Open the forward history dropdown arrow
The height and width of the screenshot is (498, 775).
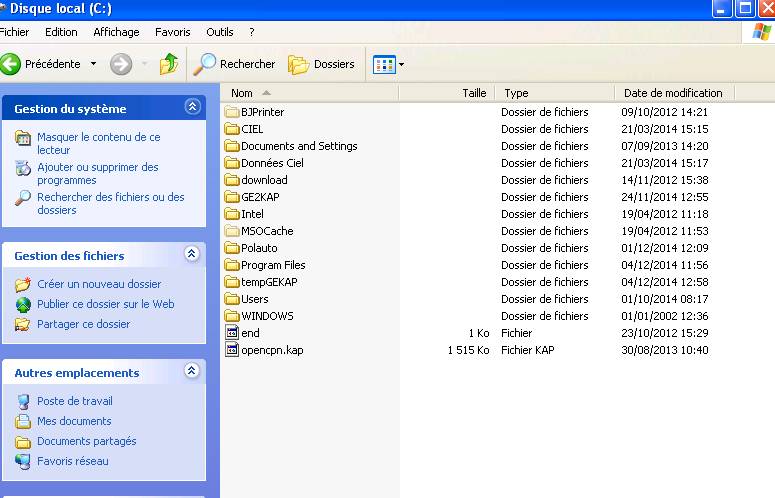[x=144, y=64]
